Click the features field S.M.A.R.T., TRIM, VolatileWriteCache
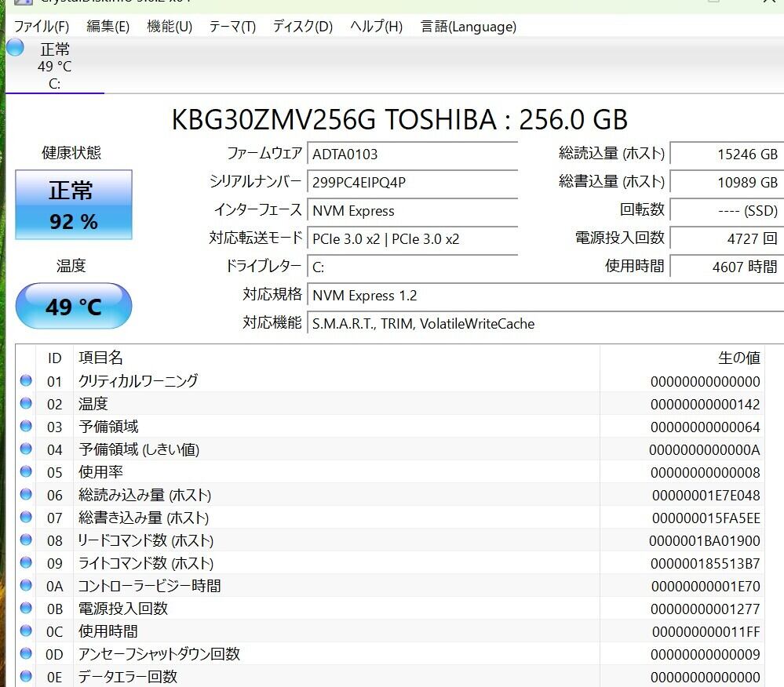This screenshot has width=784, height=687. (545, 324)
